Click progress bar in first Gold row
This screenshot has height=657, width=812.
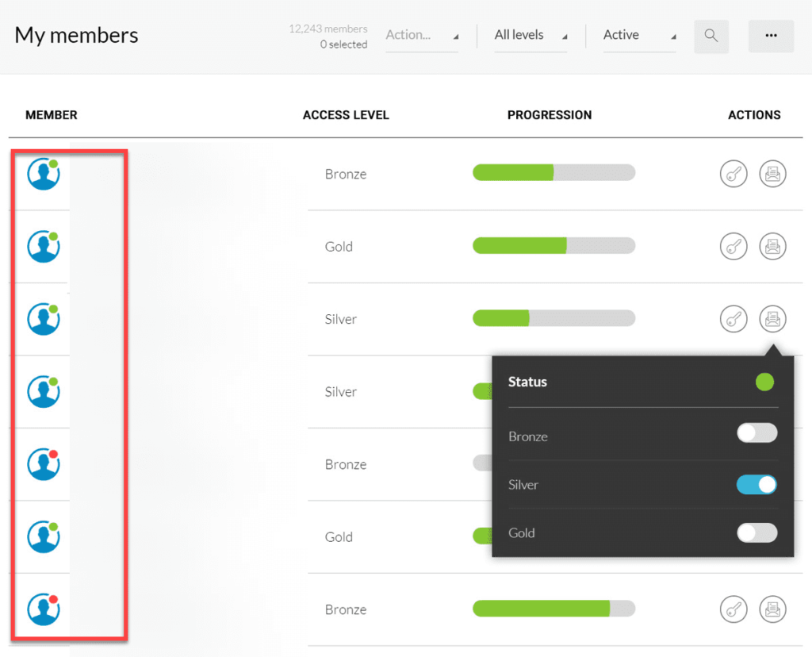(x=554, y=246)
